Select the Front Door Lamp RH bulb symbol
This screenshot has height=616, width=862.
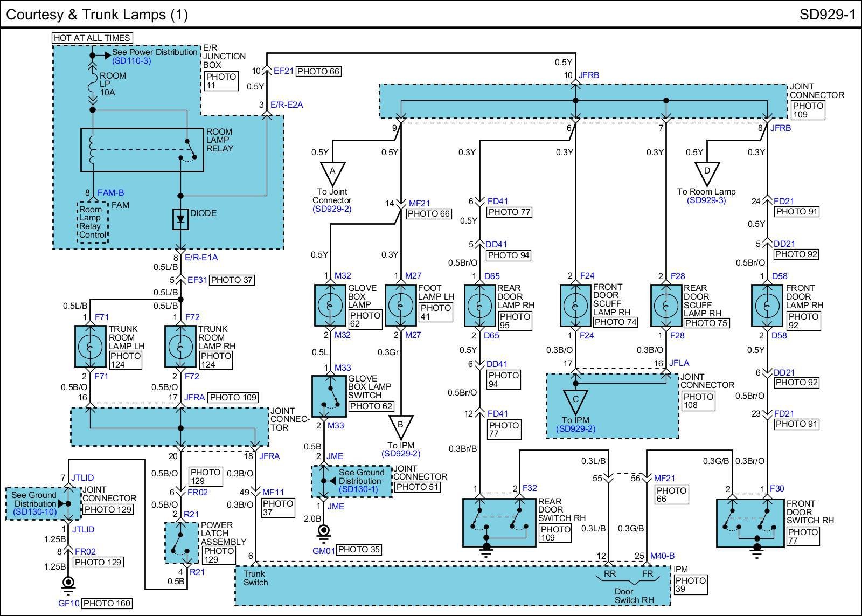767,305
